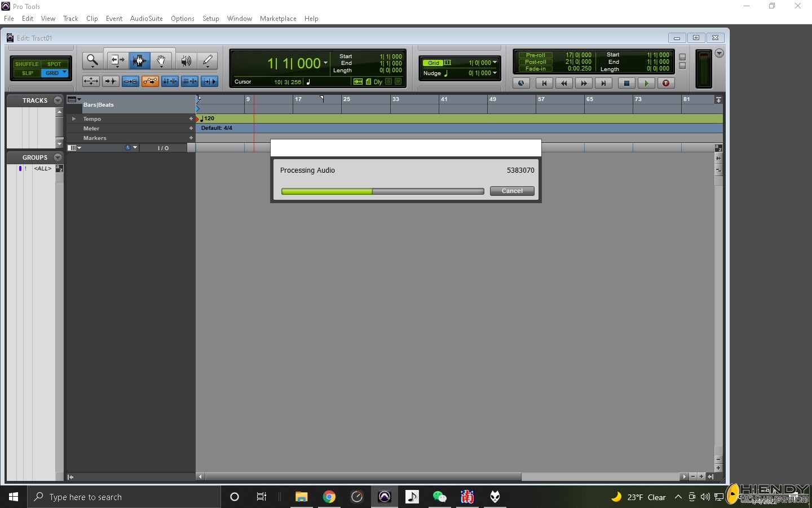
Task: Click the horizontal timeline scrollbar
Action: coord(363,477)
